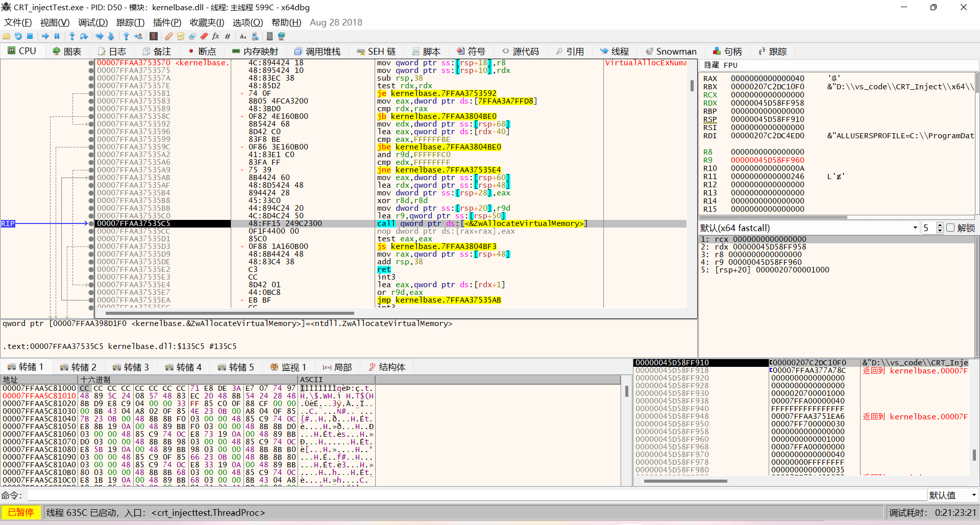The width and height of the screenshot is (980, 525).
Task: Run the program with the arrow icon
Action: 45,36
